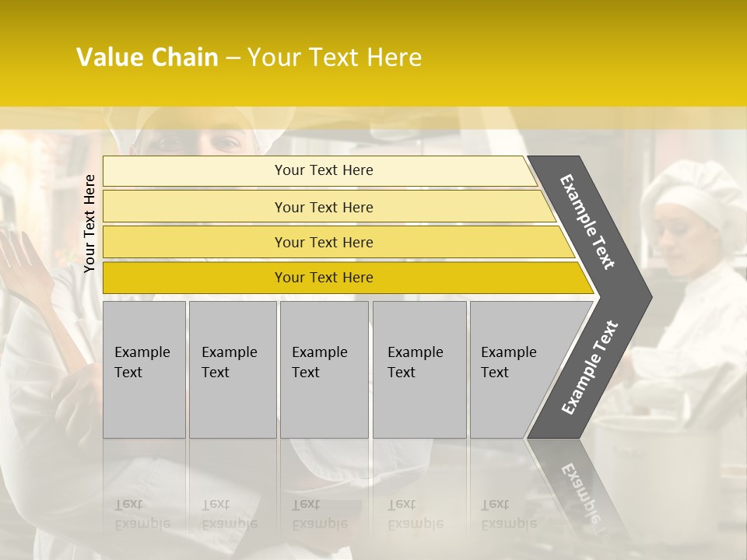This screenshot has width=747, height=560.
Task: Click the third gray Example Text box
Action: (x=323, y=369)
